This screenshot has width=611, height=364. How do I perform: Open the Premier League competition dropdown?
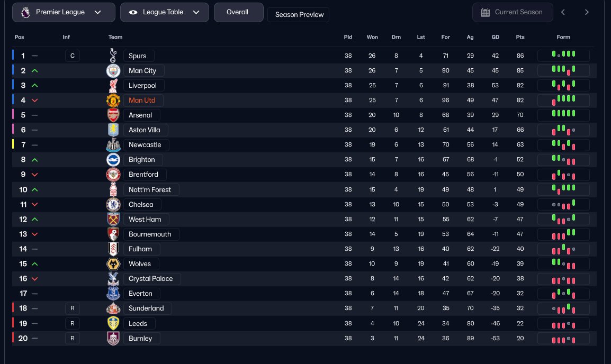pyautogui.click(x=64, y=12)
